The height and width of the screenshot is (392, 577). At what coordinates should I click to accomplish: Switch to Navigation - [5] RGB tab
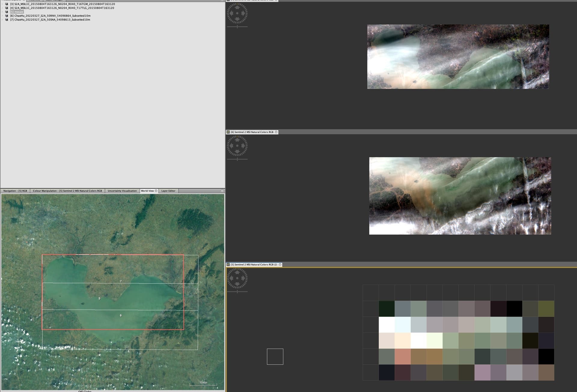(x=15, y=191)
